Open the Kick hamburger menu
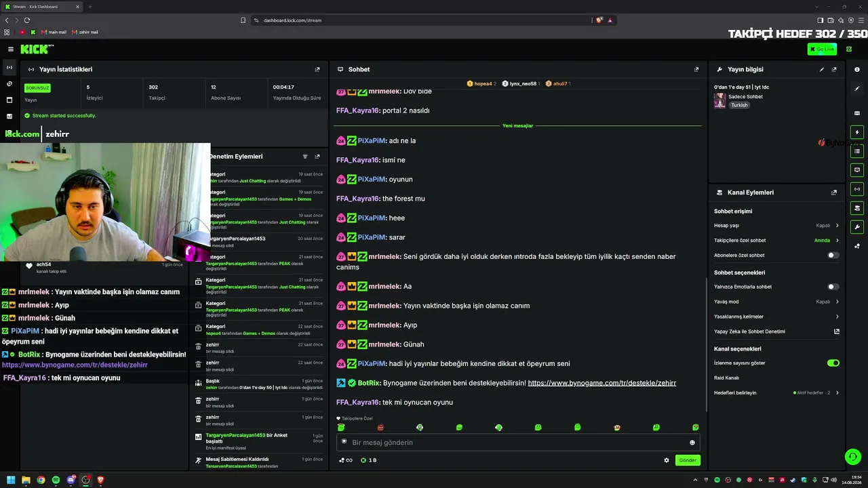This screenshot has height=488, width=868. click(11, 49)
